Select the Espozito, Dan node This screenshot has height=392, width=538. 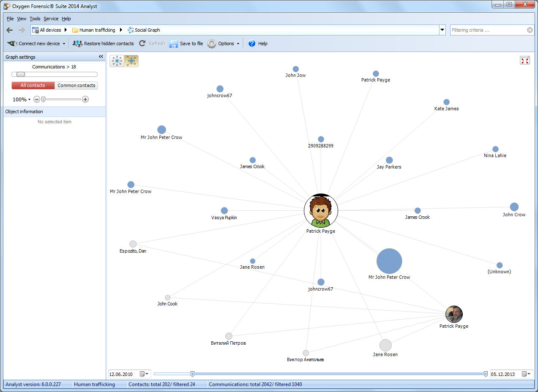pyautogui.click(x=133, y=244)
